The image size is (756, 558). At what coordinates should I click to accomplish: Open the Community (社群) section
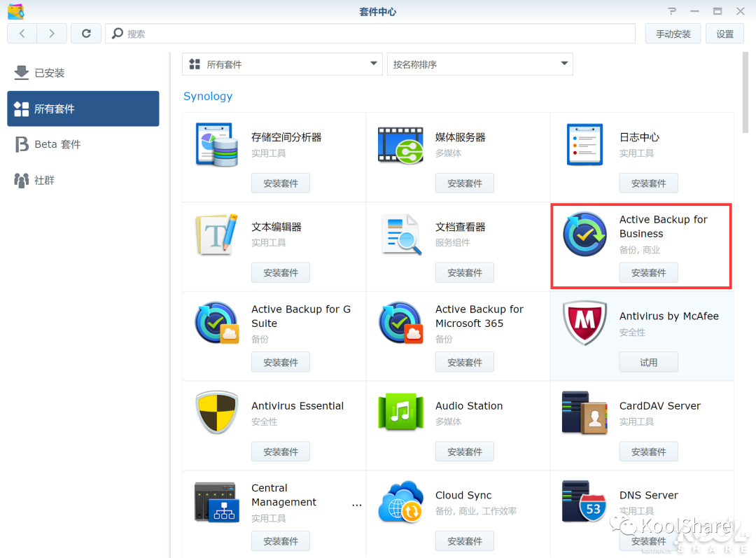83,181
